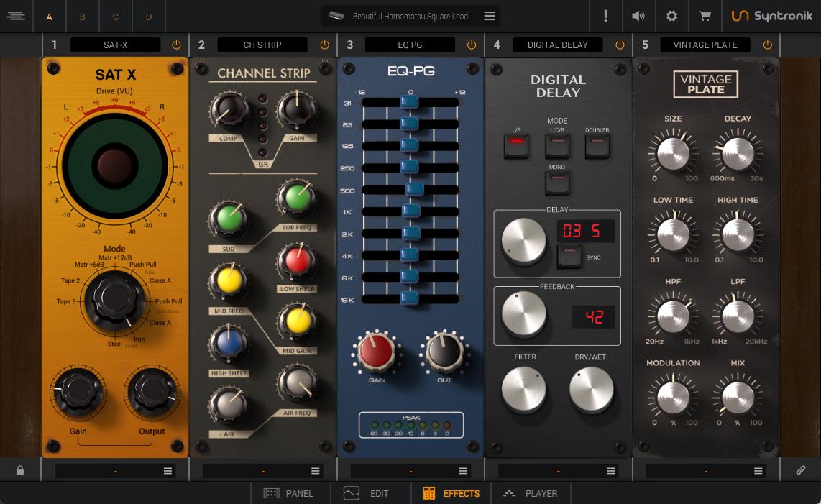Click the chain link icon at bottom right

[800, 470]
